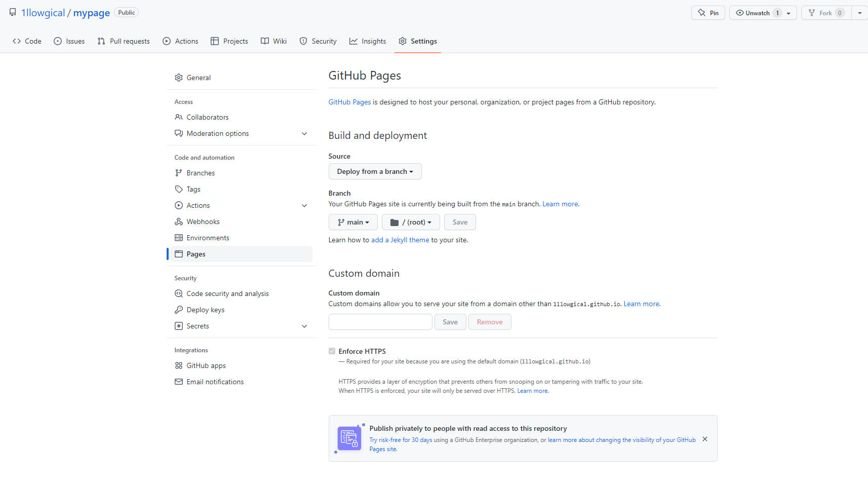Open the mypage repository link

tap(92, 13)
